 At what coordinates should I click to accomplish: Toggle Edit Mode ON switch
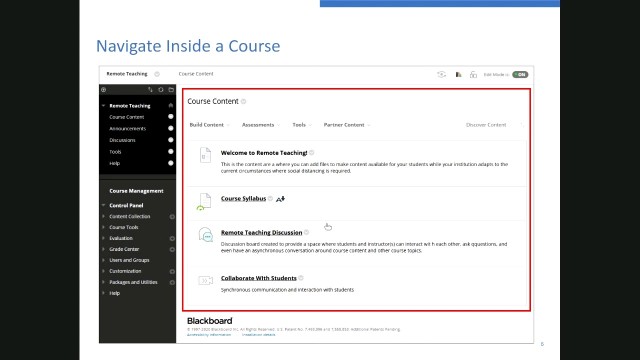pyautogui.click(x=520, y=75)
